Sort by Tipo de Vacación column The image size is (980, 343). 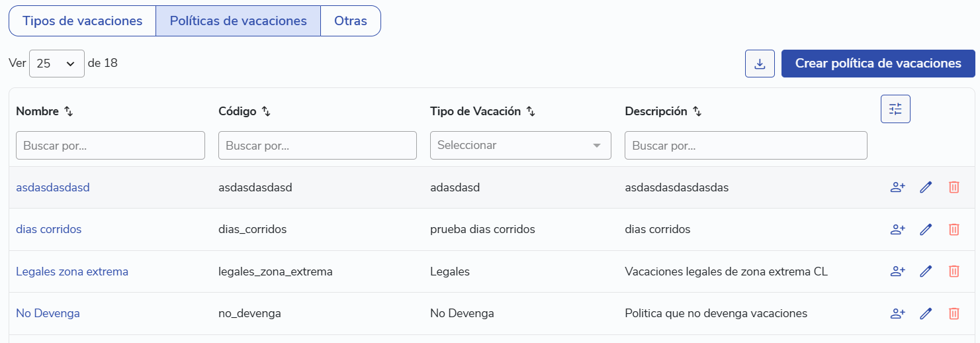531,112
